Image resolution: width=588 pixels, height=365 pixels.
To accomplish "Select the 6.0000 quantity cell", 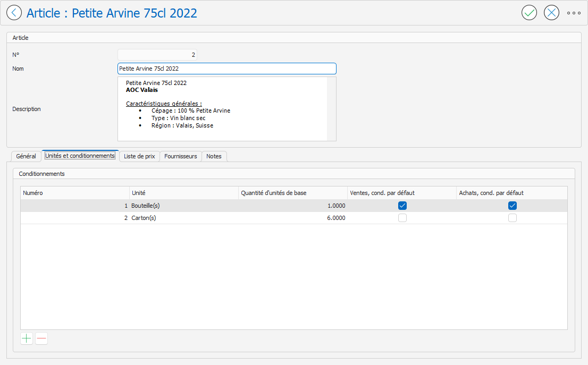I will pyautogui.click(x=292, y=218).
